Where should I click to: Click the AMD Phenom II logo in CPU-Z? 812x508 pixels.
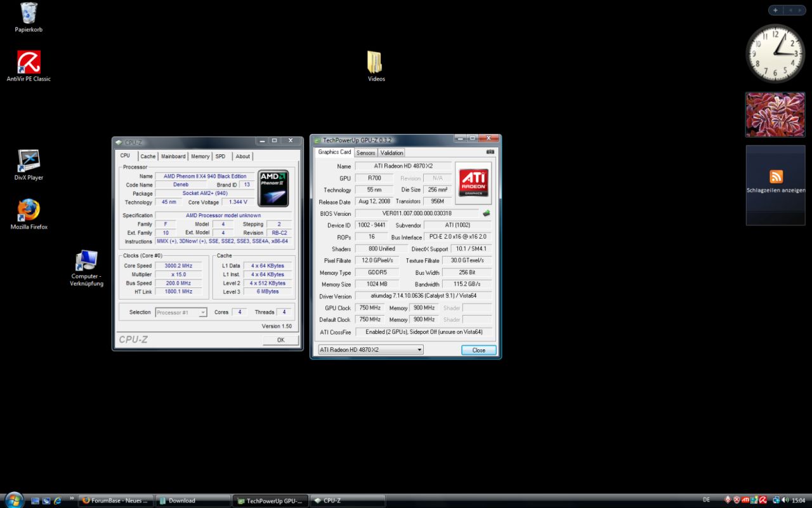tap(273, 188)
